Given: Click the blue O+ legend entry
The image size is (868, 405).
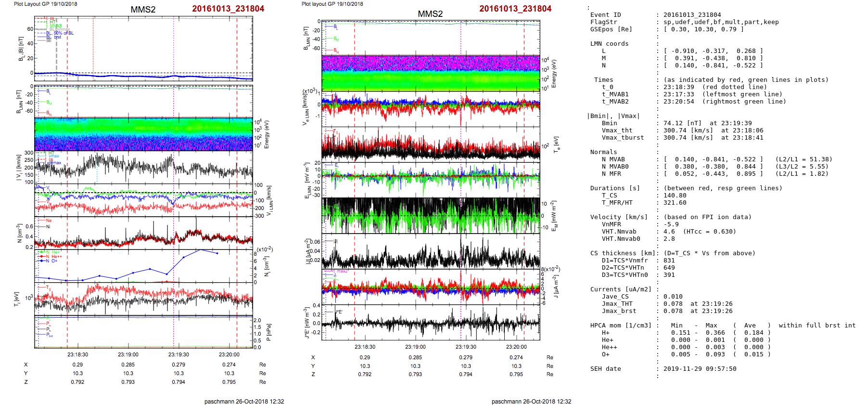Looking at the screenshot, I should click(51, 261).
